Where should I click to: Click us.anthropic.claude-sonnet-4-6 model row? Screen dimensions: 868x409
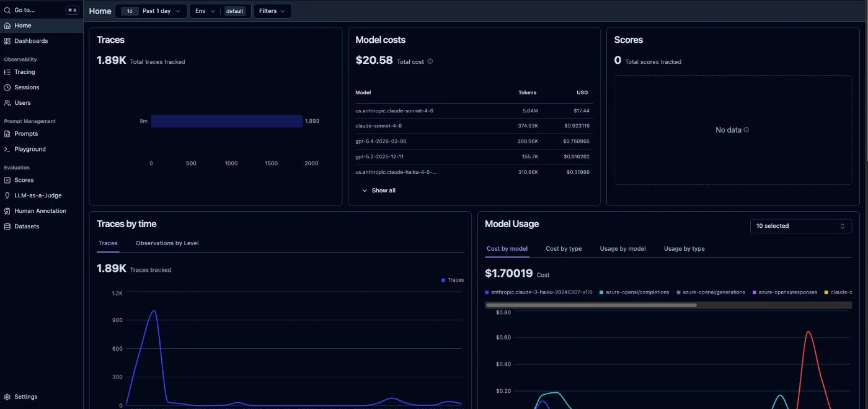474,111
